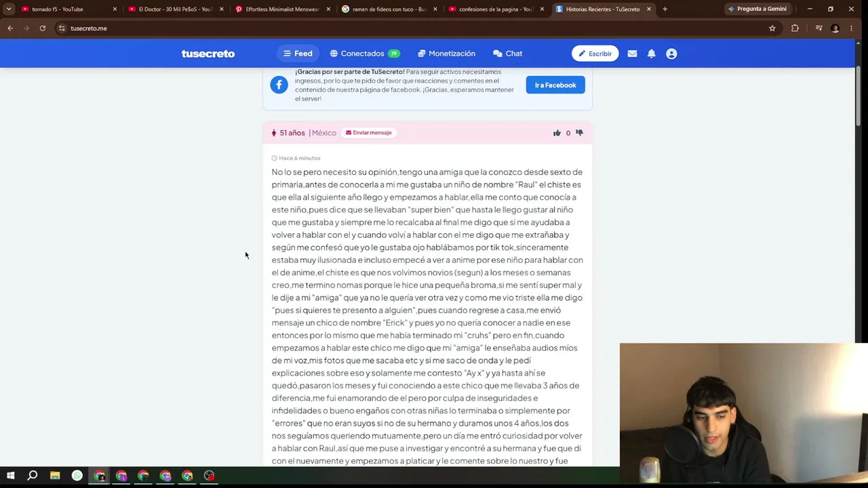Open the user profile icon in the header
Screen dimensions: 868x488
coord(671,54)
